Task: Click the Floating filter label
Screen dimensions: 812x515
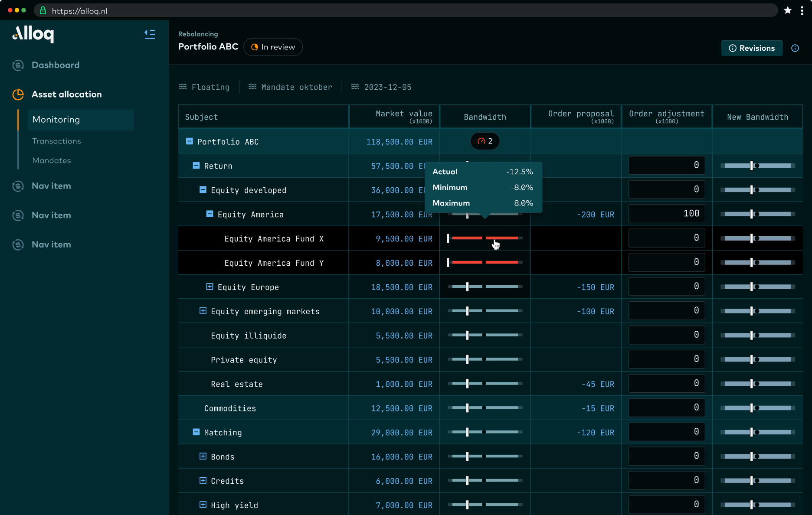Action: (x=210, y=87)
